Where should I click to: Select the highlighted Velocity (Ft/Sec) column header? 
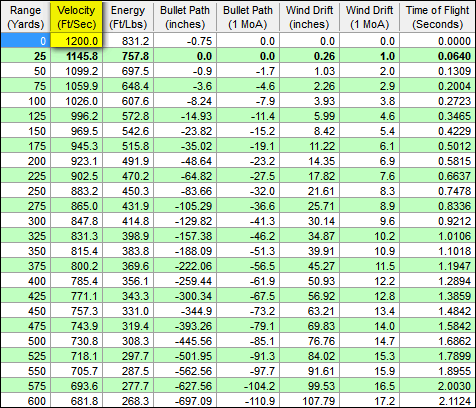[x=76, y=17]
